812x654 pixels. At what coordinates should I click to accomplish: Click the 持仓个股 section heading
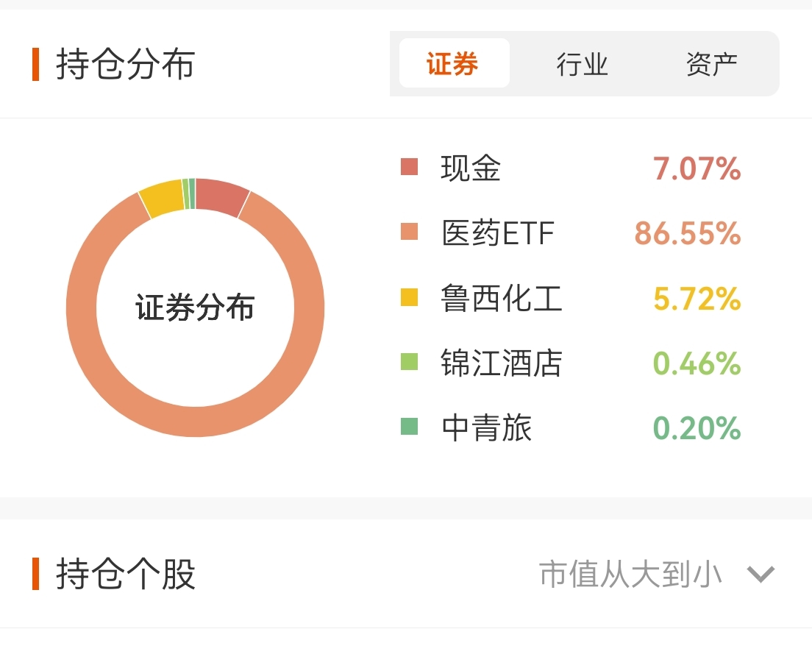tap(125, 574)
